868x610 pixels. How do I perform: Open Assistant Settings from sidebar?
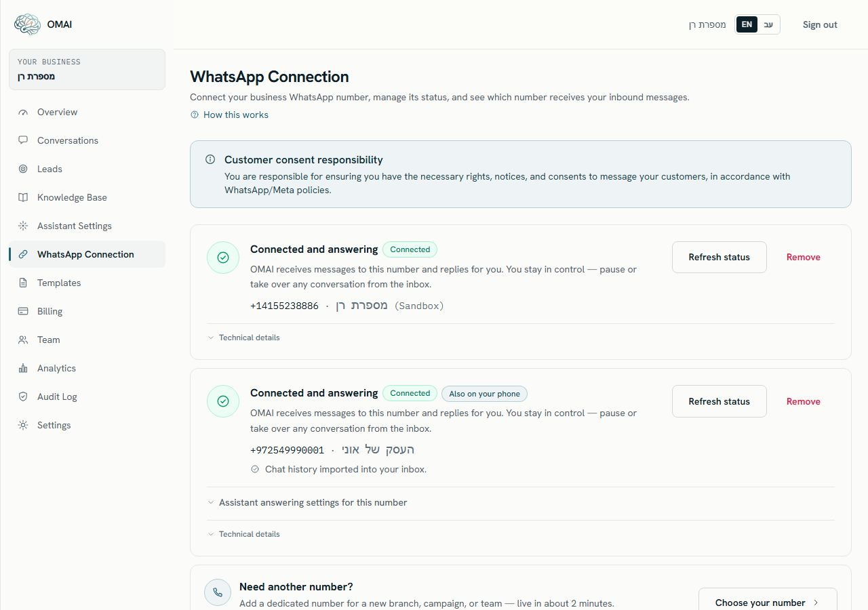pyautogui.click(x=87, y=226)
